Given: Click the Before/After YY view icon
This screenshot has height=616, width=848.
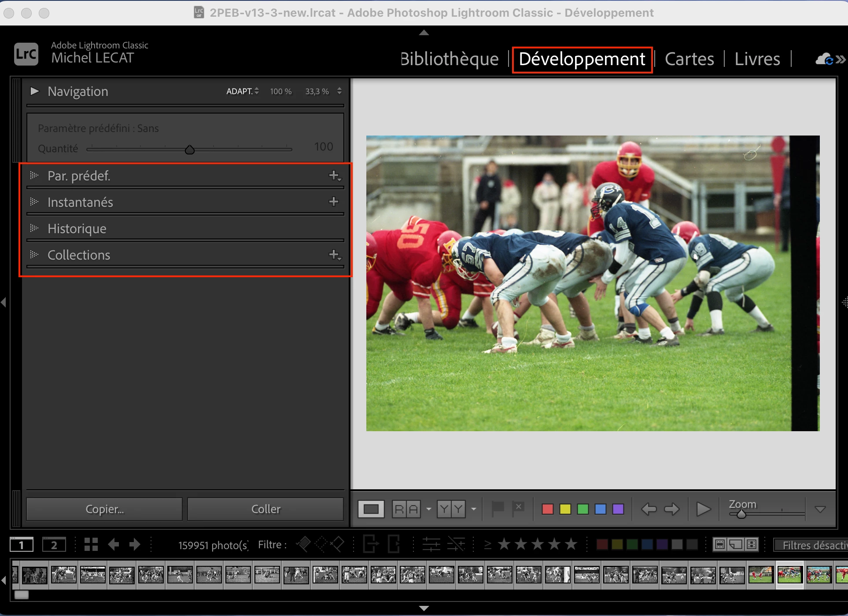Looking at the screenshot, I should coord(451,509).
